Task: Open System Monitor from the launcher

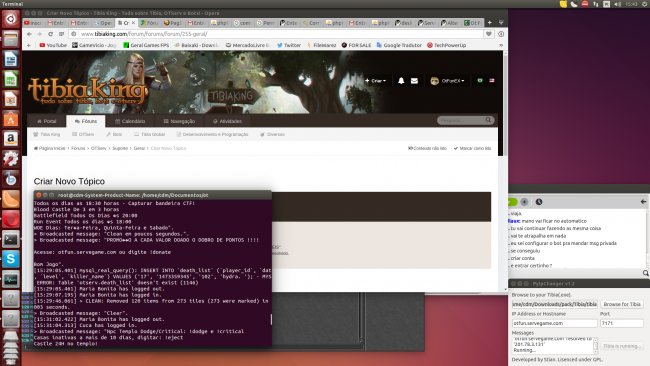Action: 11,279
